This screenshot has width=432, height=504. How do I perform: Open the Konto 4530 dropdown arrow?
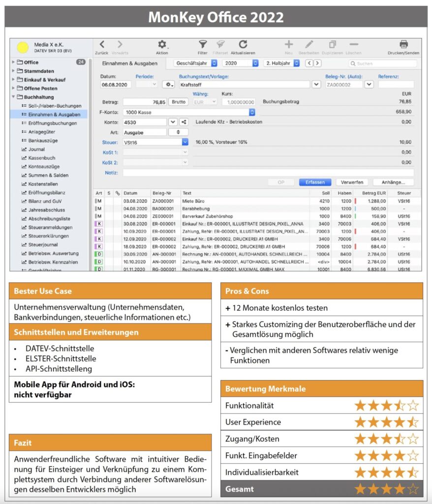tap(173, 122)
